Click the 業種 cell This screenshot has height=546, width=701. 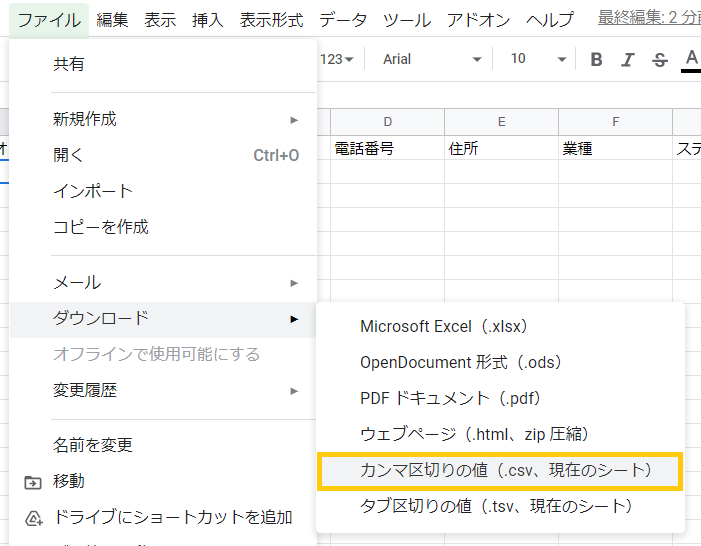[x=616, y=148]
